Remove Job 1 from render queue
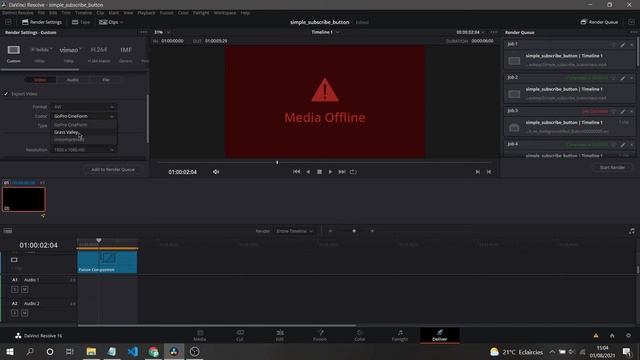This screenshot has width=640, height=360. click(631, 44)
